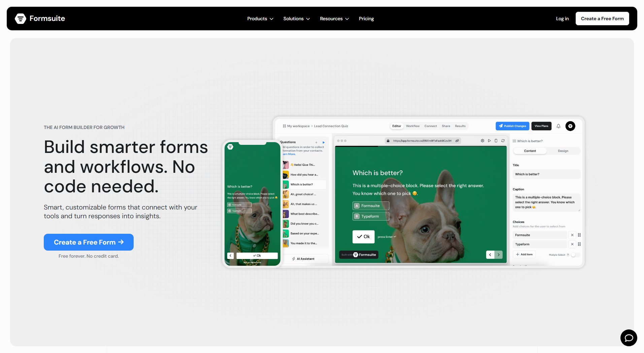Viewport: 644px width, 353px height.
Task: Click the blue Create a Free Form button
Action: [x=89, y=242]
